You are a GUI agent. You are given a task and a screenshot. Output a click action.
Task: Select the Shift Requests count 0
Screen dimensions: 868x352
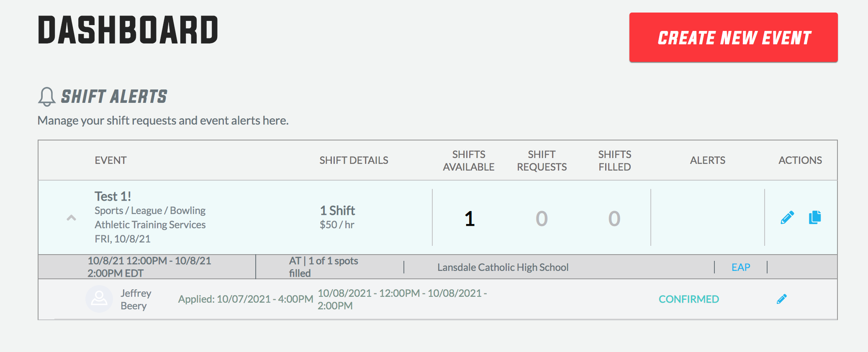(542, 219)
